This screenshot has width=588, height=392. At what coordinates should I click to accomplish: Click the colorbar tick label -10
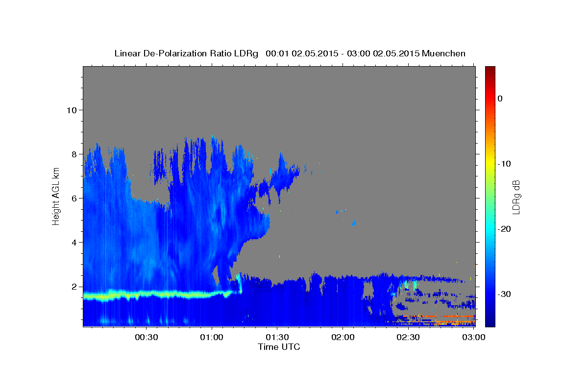click(504, 164)
